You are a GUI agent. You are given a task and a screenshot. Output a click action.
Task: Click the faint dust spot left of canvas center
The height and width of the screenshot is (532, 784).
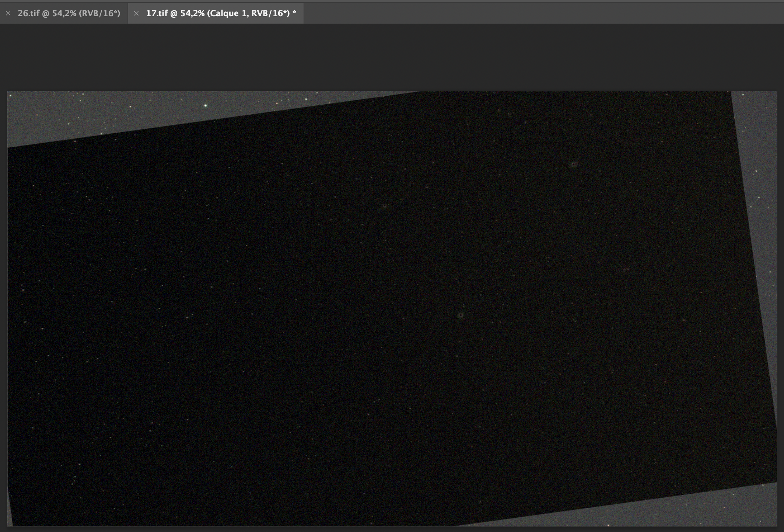(x=385, y=207)
